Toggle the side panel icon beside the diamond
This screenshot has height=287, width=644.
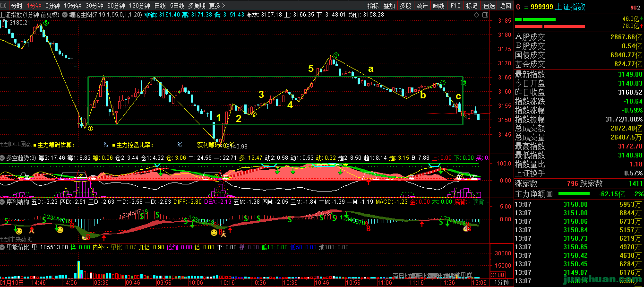click(485, 15)
